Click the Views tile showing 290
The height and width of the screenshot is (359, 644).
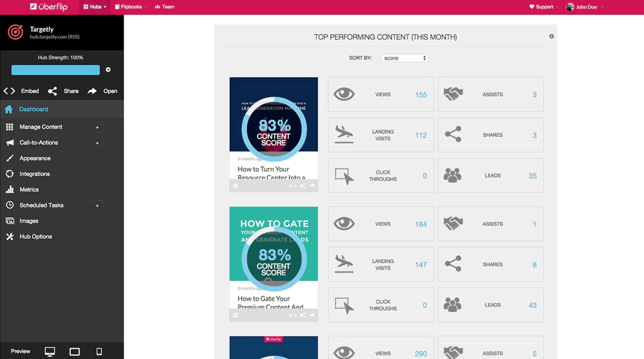381,348
